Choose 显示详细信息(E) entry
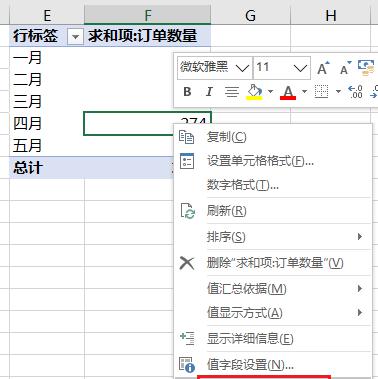 (273, 339)
